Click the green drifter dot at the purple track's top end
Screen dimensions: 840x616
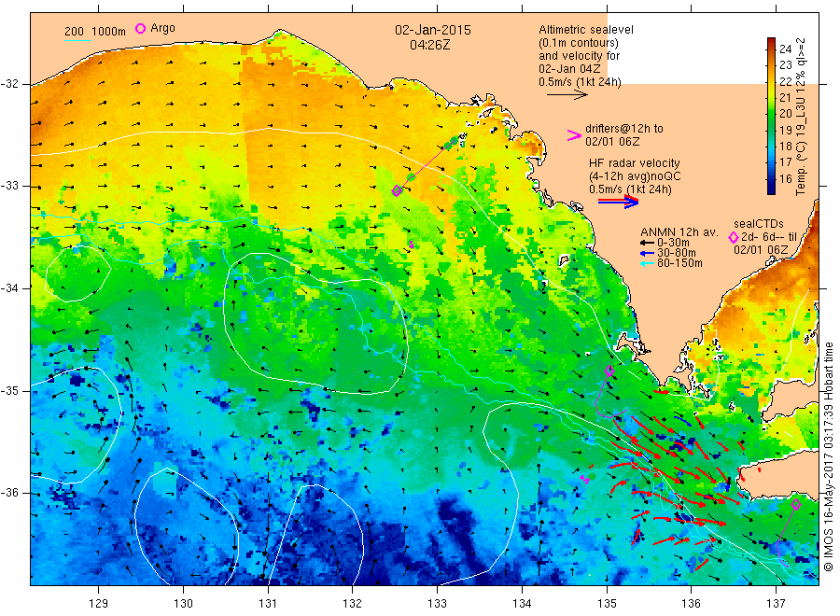[x=455, y=141]
